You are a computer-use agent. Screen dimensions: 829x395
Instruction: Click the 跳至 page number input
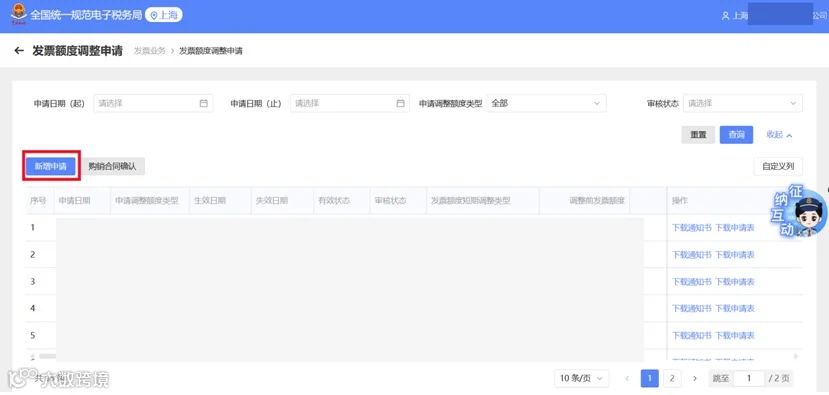(749, 378)
